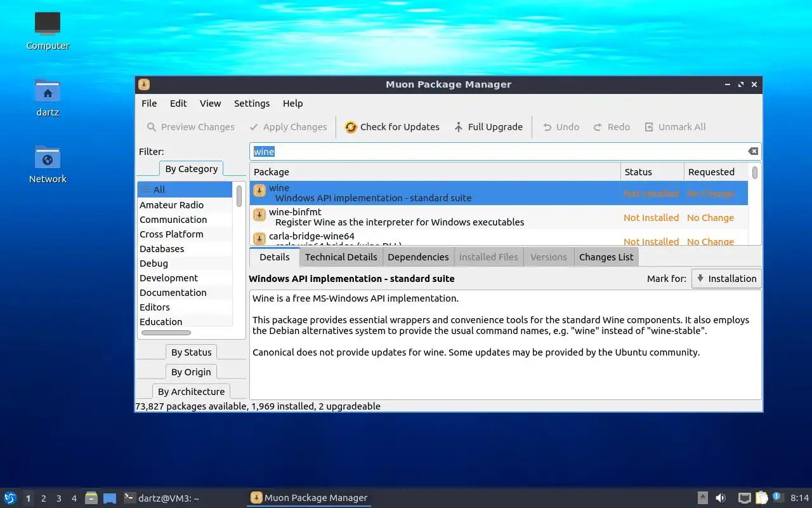Click the Redo toolbar button
The image size is (812, 508).
pyautogui.click(x=612, y=127)
